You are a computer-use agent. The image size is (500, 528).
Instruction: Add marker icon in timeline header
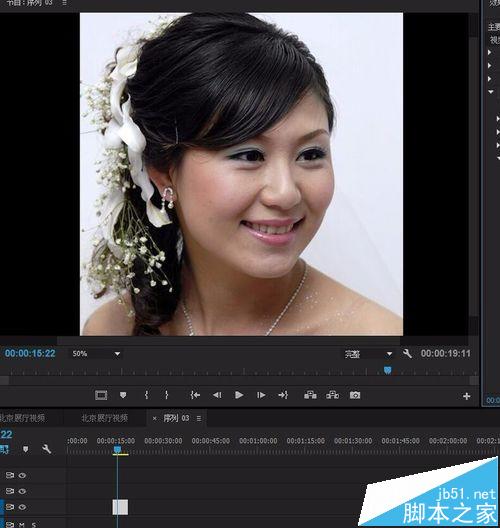pos(25,449)
